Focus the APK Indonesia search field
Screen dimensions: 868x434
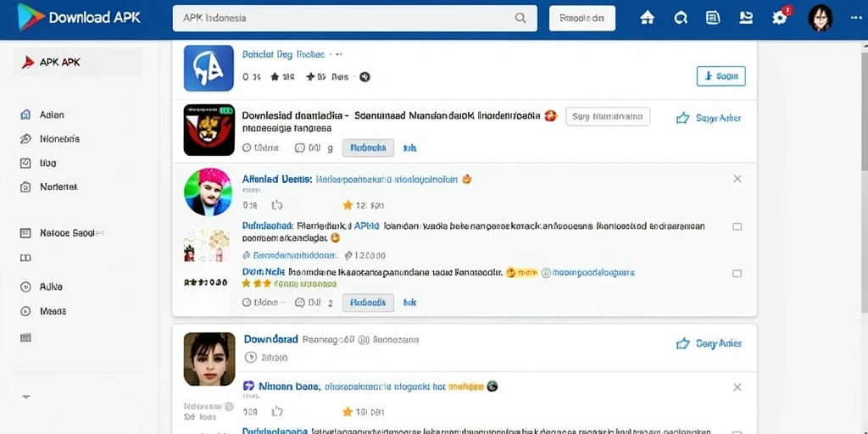point(355,19)
